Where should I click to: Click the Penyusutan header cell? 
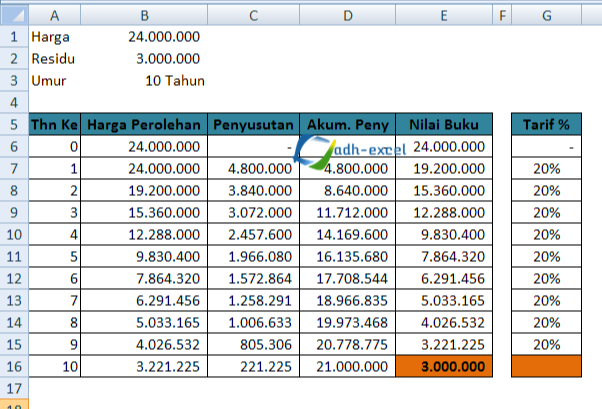click(x=253, y=124)
